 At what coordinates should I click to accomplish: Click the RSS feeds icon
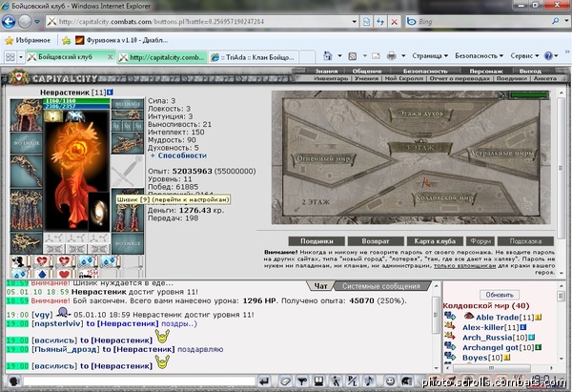[353, 56]
